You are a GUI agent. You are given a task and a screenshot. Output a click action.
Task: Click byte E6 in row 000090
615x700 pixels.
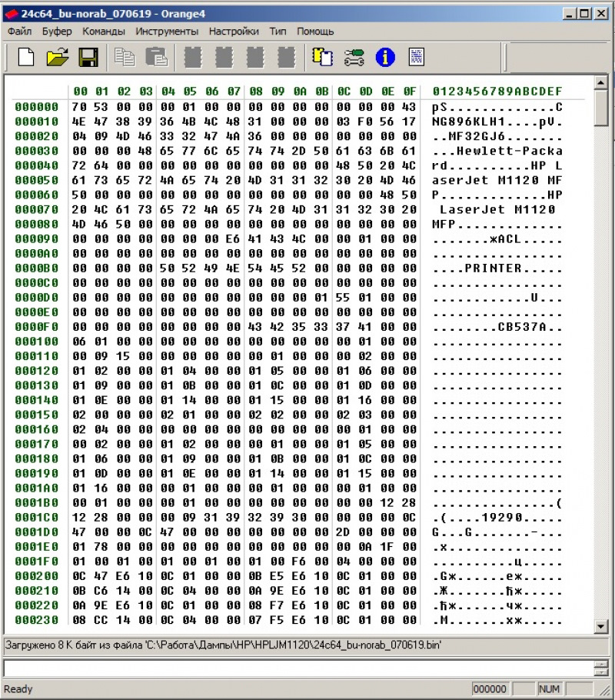[x=233, y=238]
